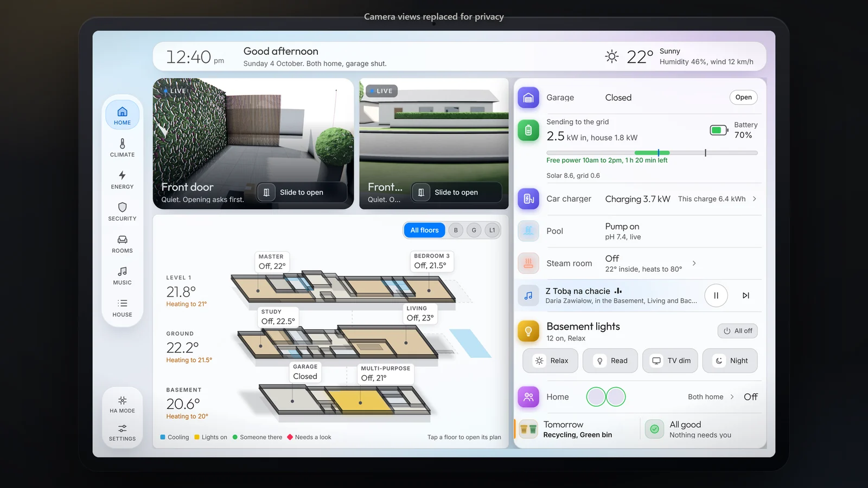Click the Car charger icon
This screenshot has width=868, height=488.
(528, 199)
